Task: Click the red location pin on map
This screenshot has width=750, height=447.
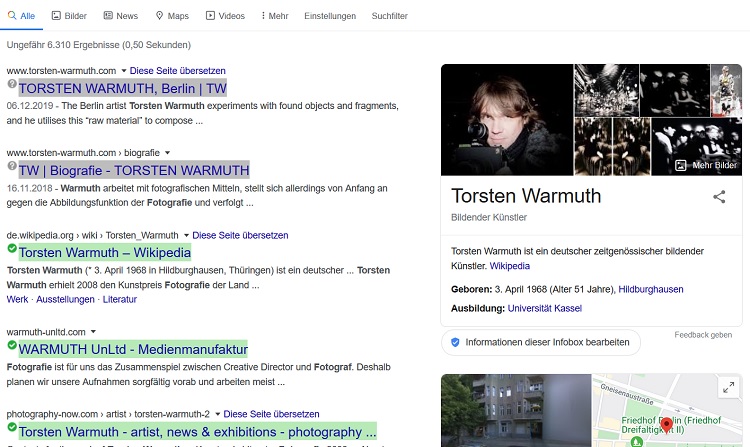Action: [666, 424]
